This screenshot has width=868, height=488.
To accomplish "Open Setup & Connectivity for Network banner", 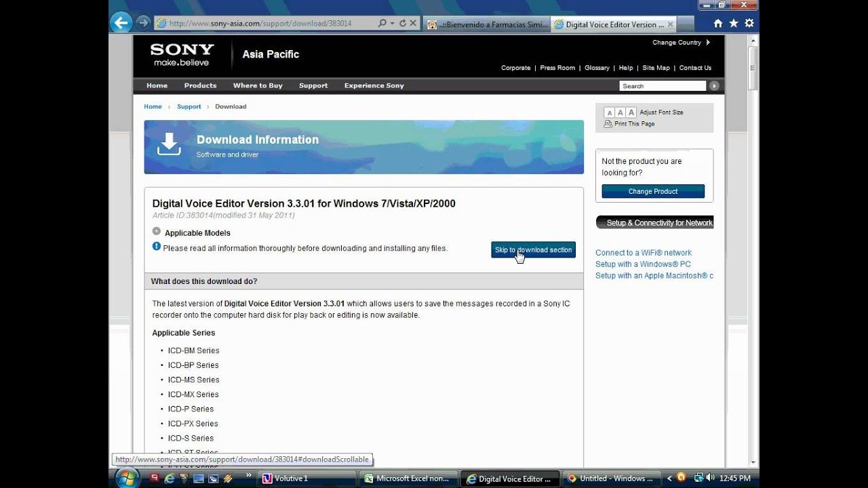I will click(654, 222).
